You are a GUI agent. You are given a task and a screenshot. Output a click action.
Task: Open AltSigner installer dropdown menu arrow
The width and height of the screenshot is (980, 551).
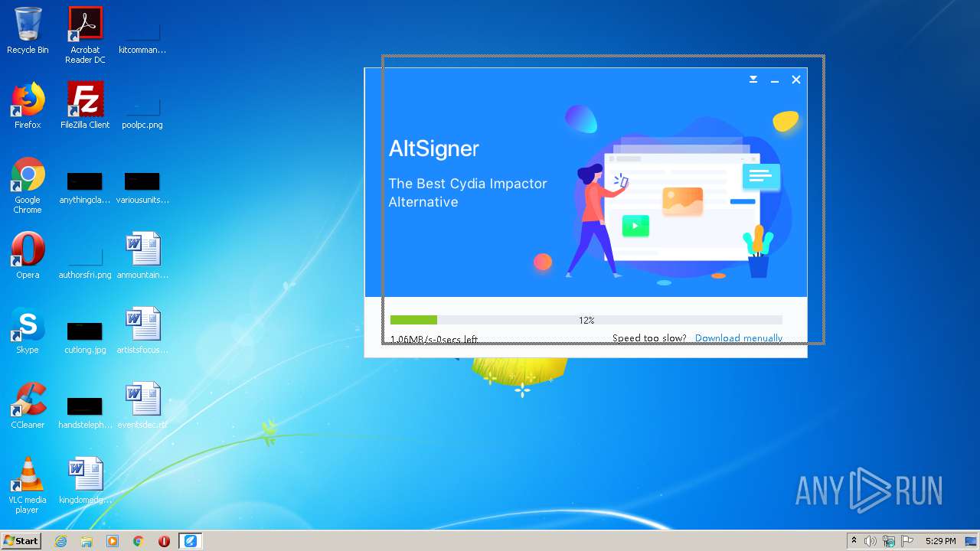753,80
